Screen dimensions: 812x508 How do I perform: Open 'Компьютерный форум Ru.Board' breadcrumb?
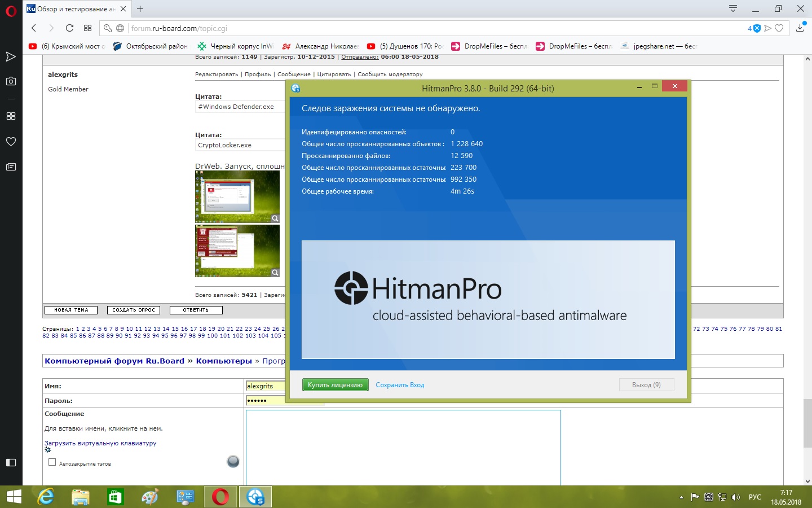[114, 361]
